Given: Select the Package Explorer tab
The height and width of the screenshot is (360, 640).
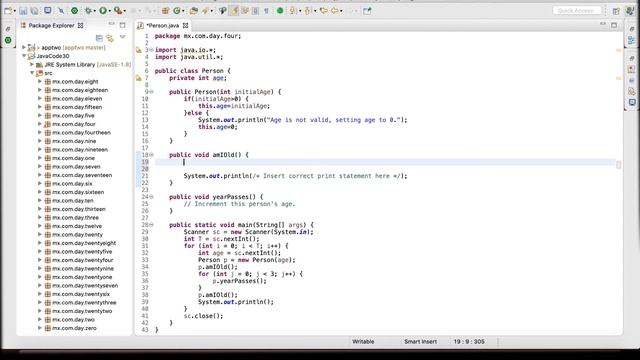Looking at the screenshot, I should [x=51, y=25].
